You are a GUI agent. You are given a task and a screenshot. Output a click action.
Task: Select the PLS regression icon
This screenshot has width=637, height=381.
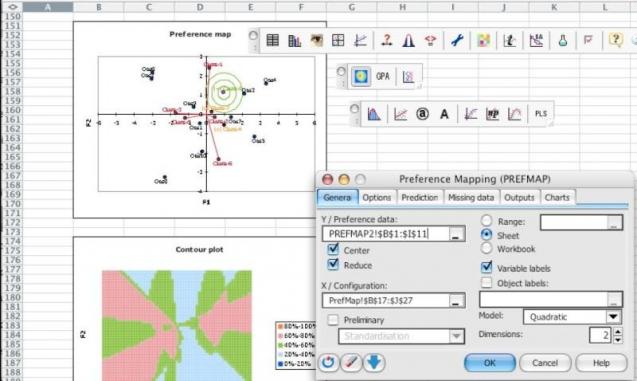(x=540, y=114)
